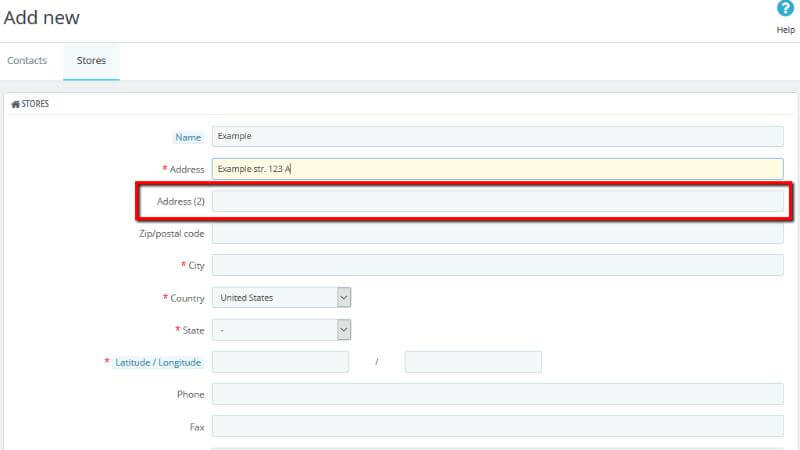Click the Country label text
This screenshot has height=450, width=800.
pos(187,298)
